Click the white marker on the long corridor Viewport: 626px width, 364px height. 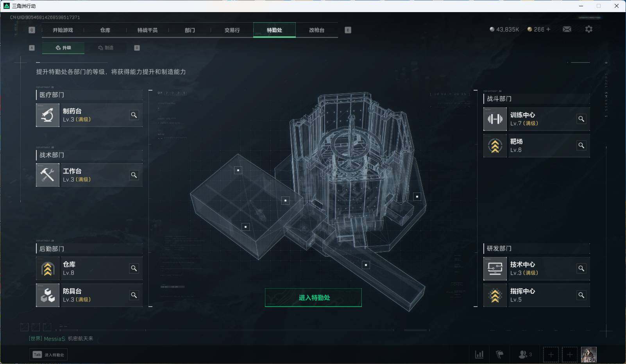pyautogui.click(x=366, y=265)
